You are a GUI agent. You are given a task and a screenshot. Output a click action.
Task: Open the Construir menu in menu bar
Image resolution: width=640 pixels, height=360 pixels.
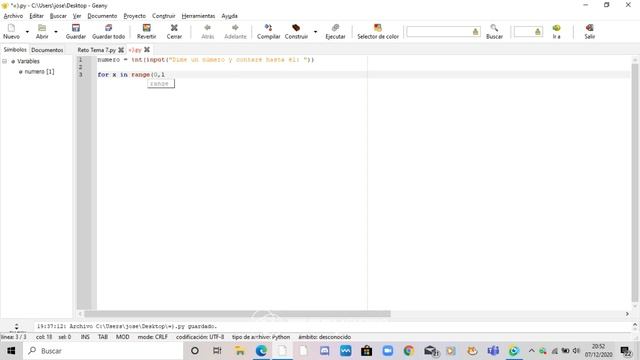[163, 16]
